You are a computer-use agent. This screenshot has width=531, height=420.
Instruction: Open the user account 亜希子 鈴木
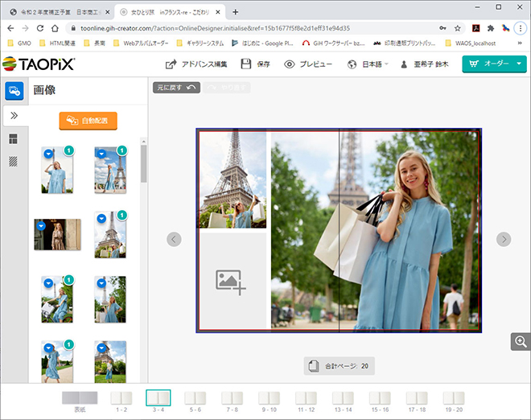tap(424, 64)
